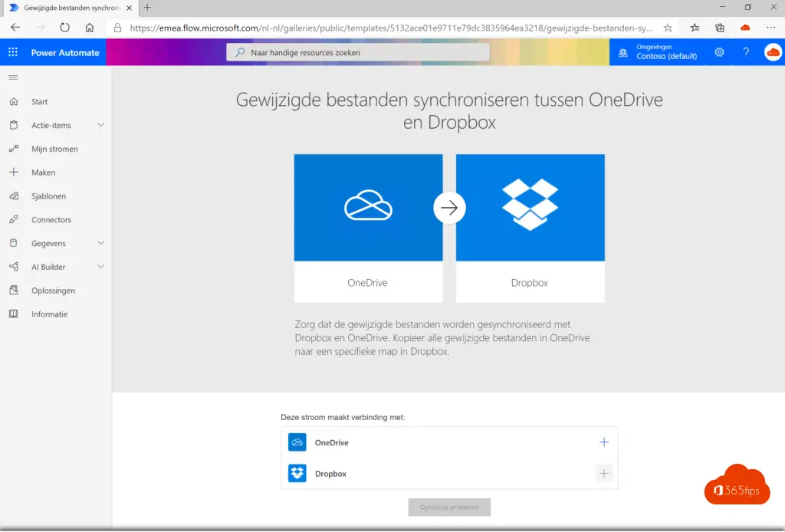Screen dimensions: 785x532
Task: Close the Gewijzigde bestanden browser tab
Action: pos(129,8)
